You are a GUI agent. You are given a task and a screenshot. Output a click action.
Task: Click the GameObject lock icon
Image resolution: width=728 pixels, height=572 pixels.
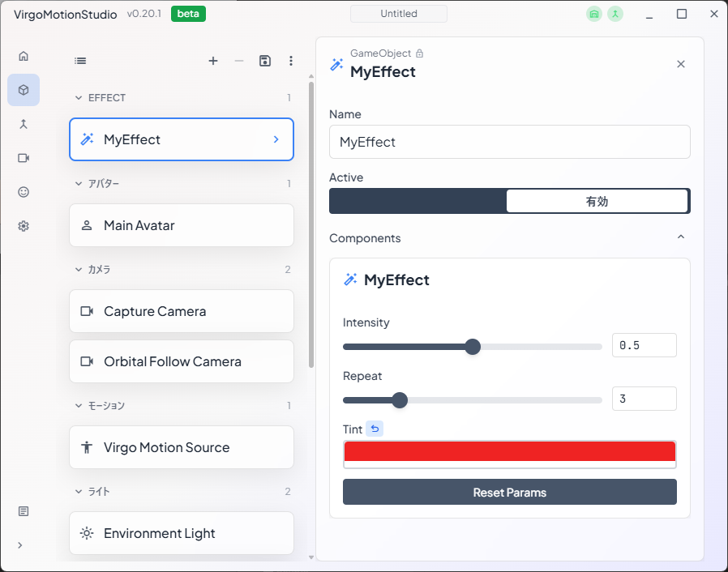tap(419, 53)
